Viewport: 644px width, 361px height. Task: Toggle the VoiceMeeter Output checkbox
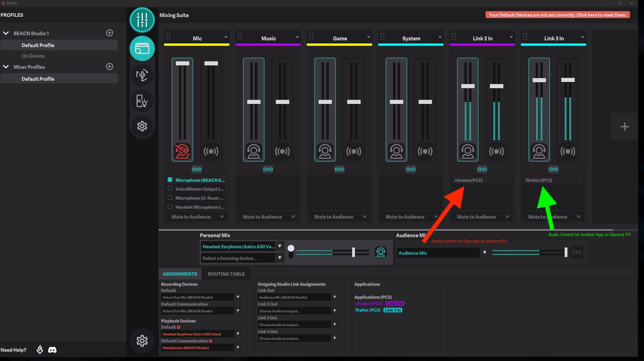[170, 189]
